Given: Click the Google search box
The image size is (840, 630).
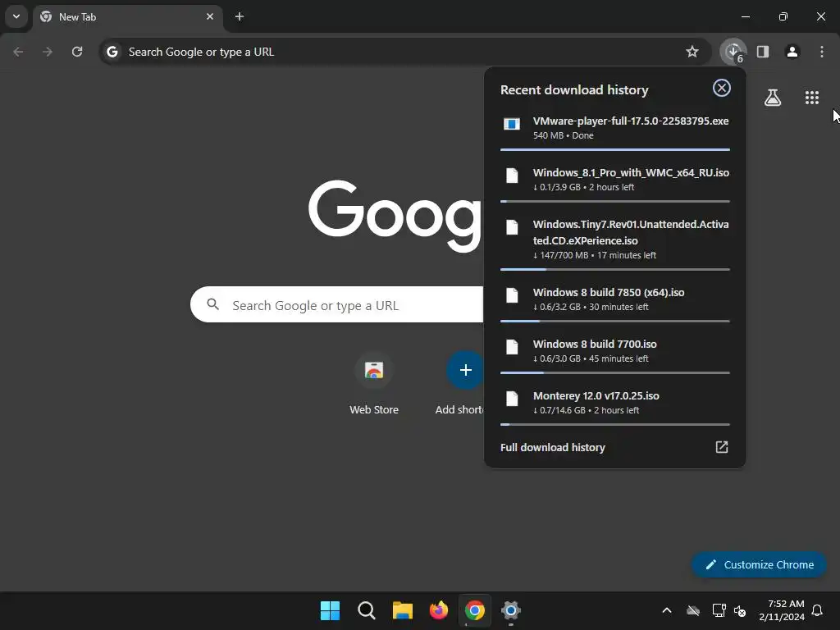Looking at the screenshot, I should click(x=337, y=305).
